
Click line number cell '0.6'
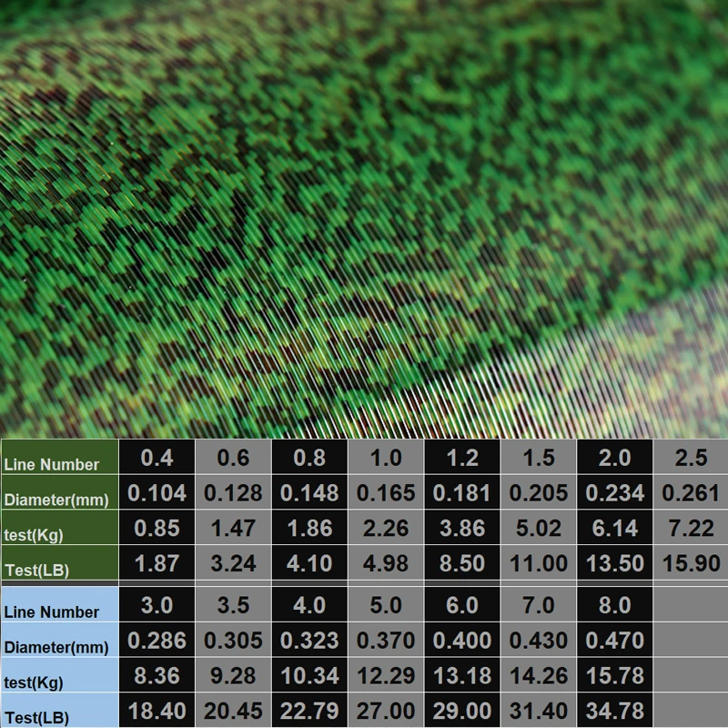[233, 457]
